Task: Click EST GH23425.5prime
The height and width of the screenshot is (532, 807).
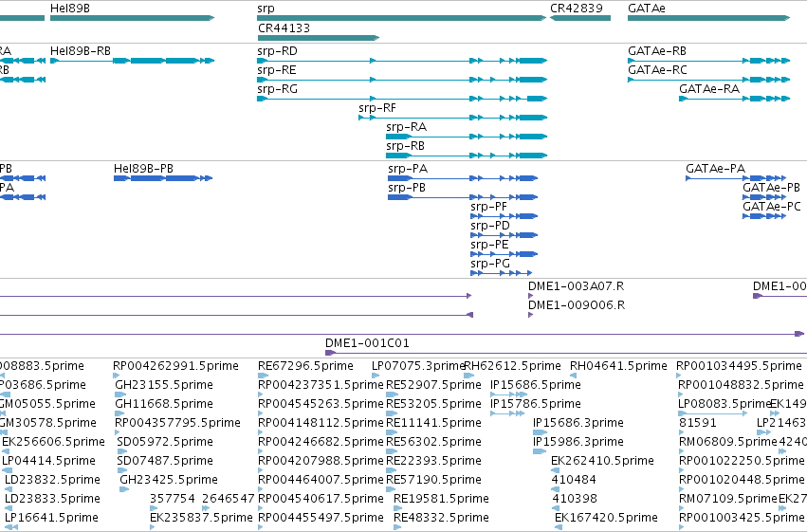Action: point(169,481)
